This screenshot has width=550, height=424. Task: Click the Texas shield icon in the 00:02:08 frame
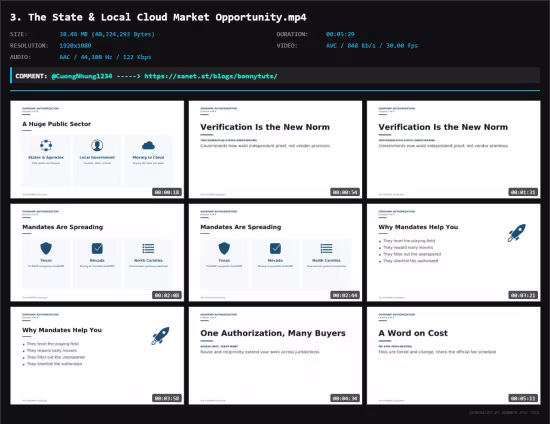point(46,248)
